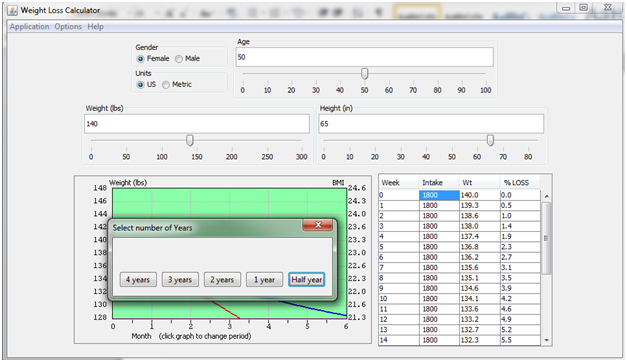Pick the Half year button
The width and height of the screenshot is (627, 362).
pos(307,280)
